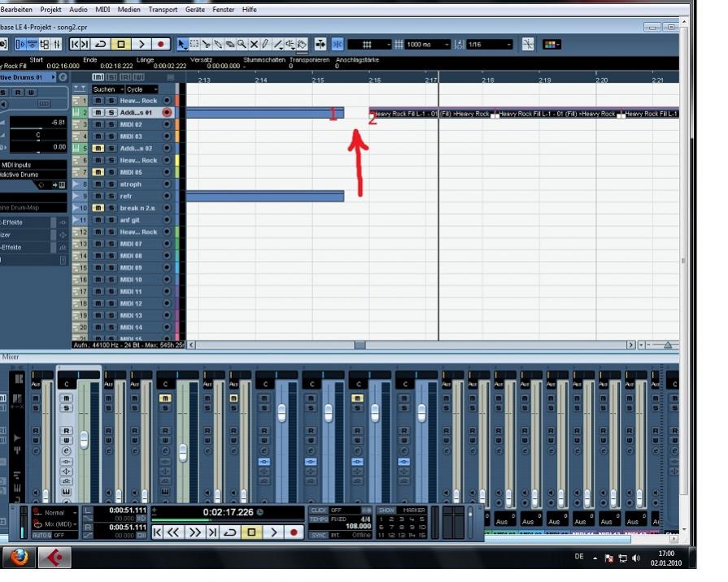Image resolution: width=728 pixels, height=582 pixels.
Task: Open the color selector dropdown
Action: coord(552,45)
